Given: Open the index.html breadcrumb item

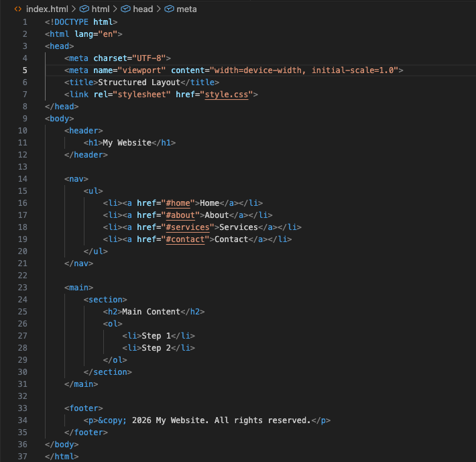Looking at the screenshot, I should 47,9.
